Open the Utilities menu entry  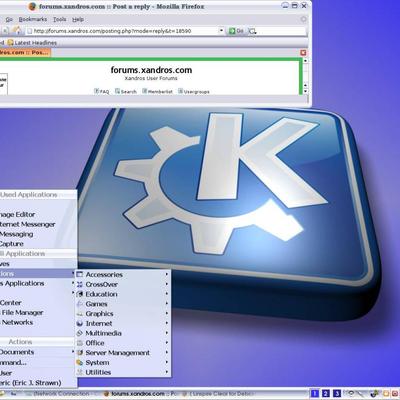point(123,372)
